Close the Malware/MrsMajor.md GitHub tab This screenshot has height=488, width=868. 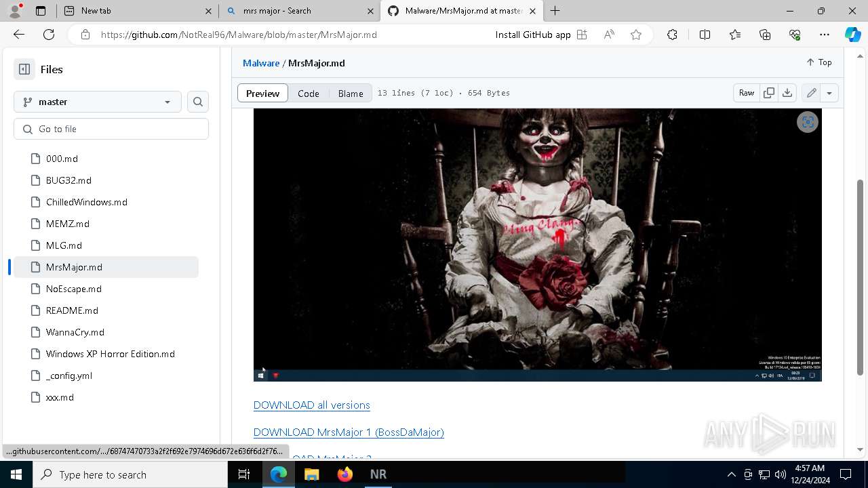[x=532, y=11]
